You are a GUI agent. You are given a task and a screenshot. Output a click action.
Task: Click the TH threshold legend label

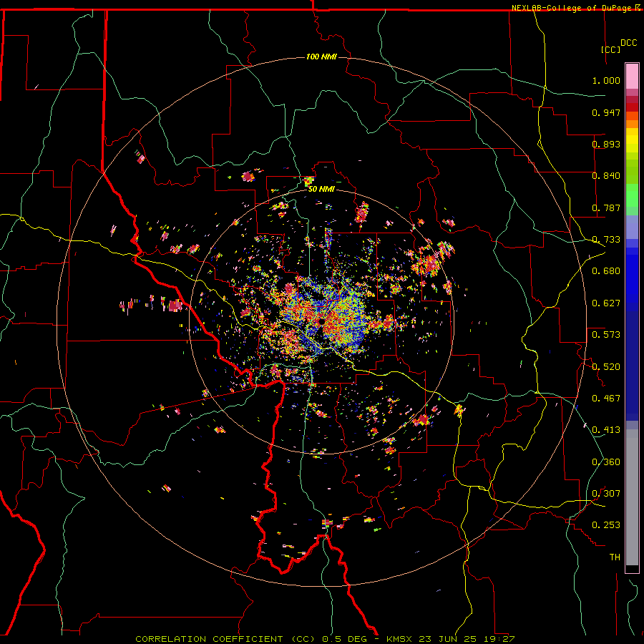(615, 557)
